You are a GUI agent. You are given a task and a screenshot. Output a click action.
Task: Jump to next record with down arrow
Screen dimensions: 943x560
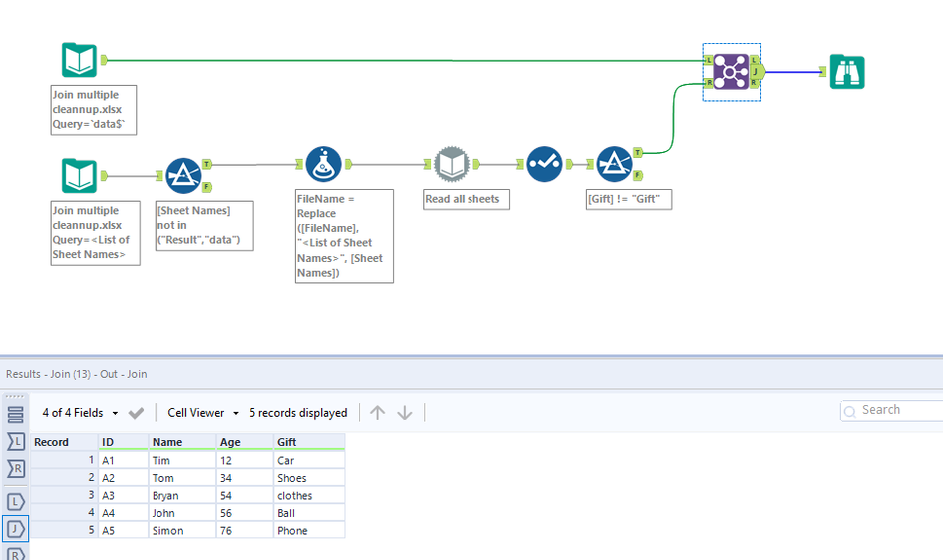point(405,413)
